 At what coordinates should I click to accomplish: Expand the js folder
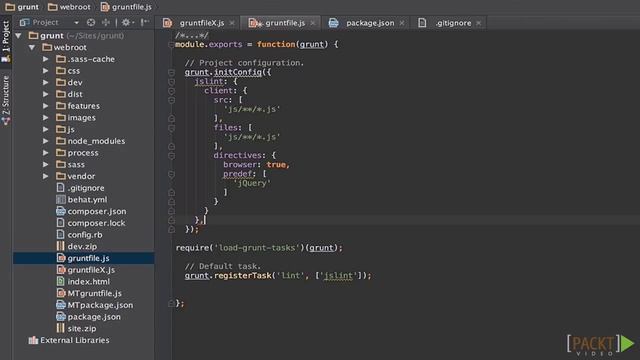pos(46,130)
